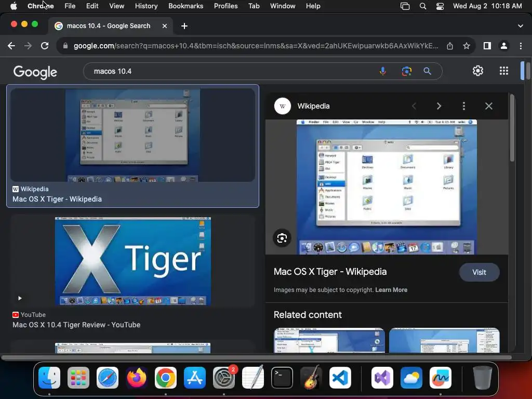Click the magnifier search button

pos(427,71)
